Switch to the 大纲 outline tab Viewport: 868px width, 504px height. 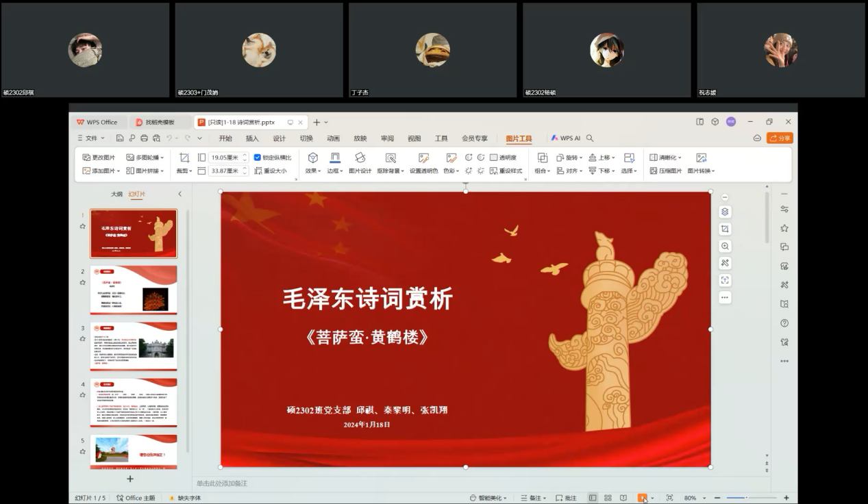pos(117,194)
